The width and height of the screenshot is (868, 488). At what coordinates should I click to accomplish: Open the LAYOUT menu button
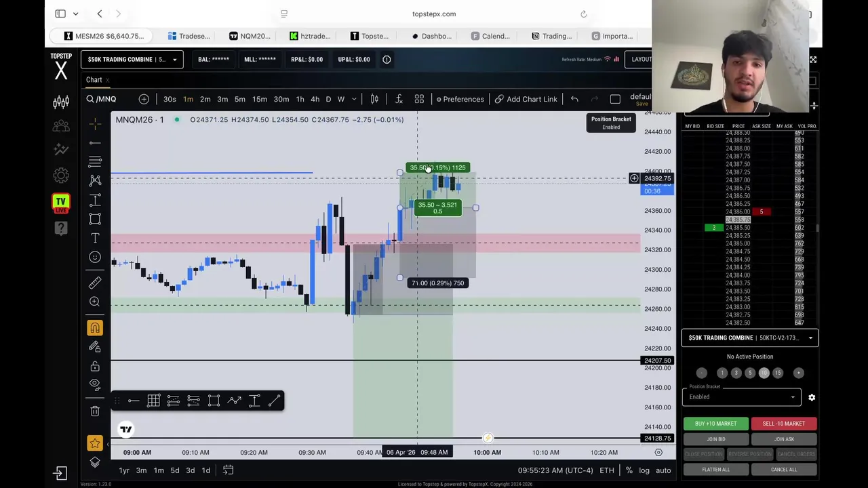pyautogui.click(x=638, y=59)
